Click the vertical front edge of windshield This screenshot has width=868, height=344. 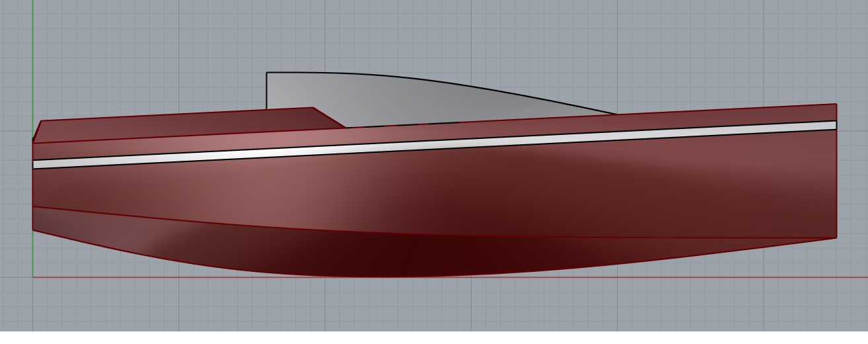tap(266, 91)
